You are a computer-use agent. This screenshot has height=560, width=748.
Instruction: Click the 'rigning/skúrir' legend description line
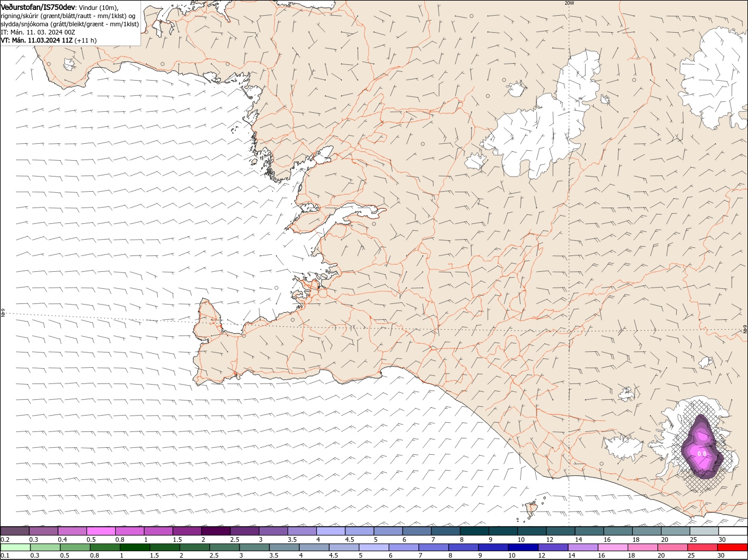tap(69, 16)
